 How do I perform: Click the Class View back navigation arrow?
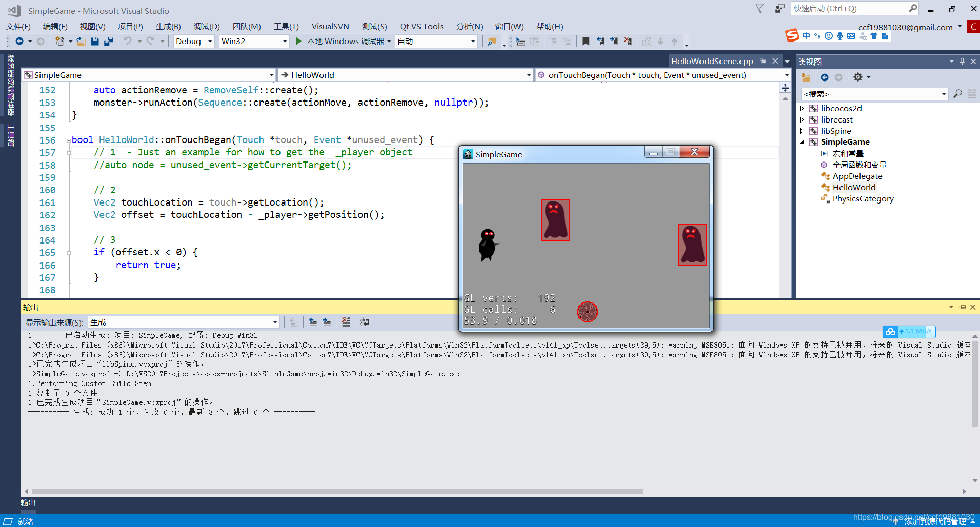[x=825, y=77]
